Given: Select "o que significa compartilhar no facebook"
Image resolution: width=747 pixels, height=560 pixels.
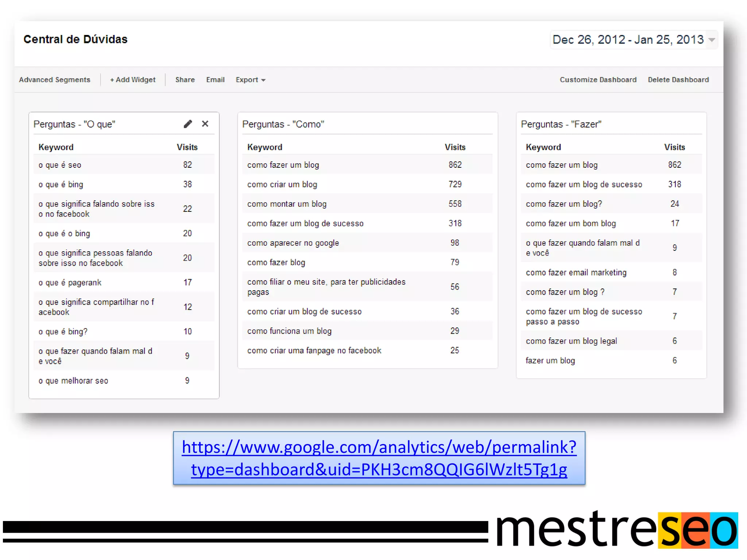Looking at the screenshot, I should [x=96, y=307].
